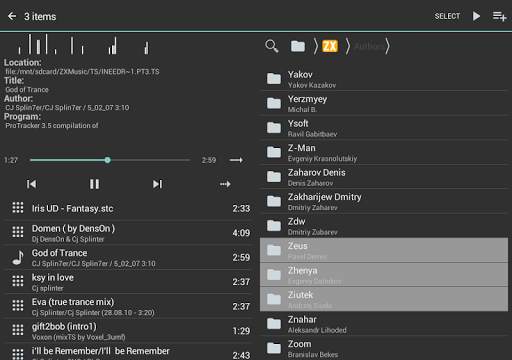Open the Zaharov Denis folder icon
The height and width of the screenshot is (360, 512).
pos(274,177)
